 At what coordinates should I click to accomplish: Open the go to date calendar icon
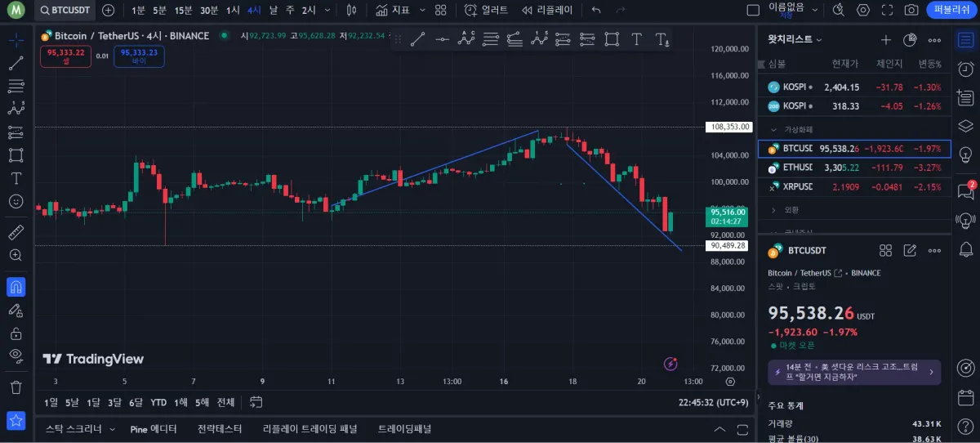tap(256, 402)
